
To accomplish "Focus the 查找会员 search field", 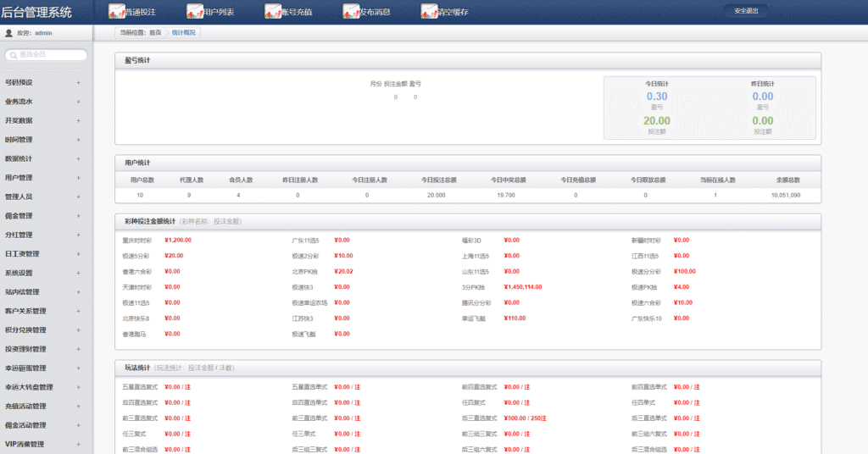I will point(47,55).
